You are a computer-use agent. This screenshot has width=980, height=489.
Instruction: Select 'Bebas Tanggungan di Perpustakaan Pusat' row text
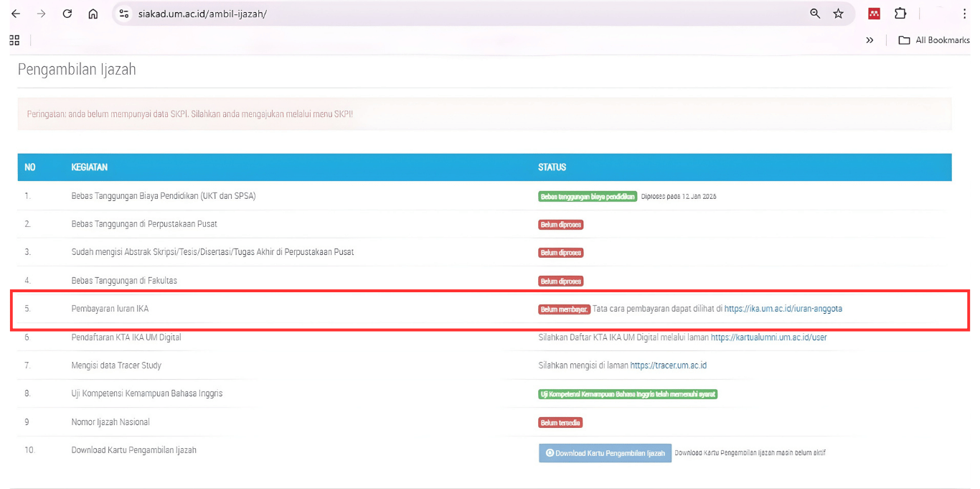(144, 224)
